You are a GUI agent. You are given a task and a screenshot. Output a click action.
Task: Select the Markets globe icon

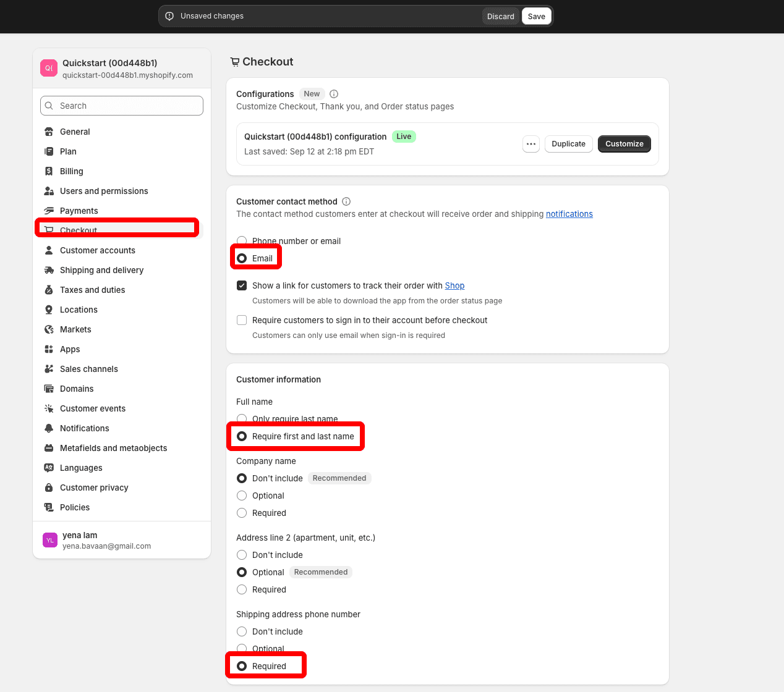(x=49, y=329)
